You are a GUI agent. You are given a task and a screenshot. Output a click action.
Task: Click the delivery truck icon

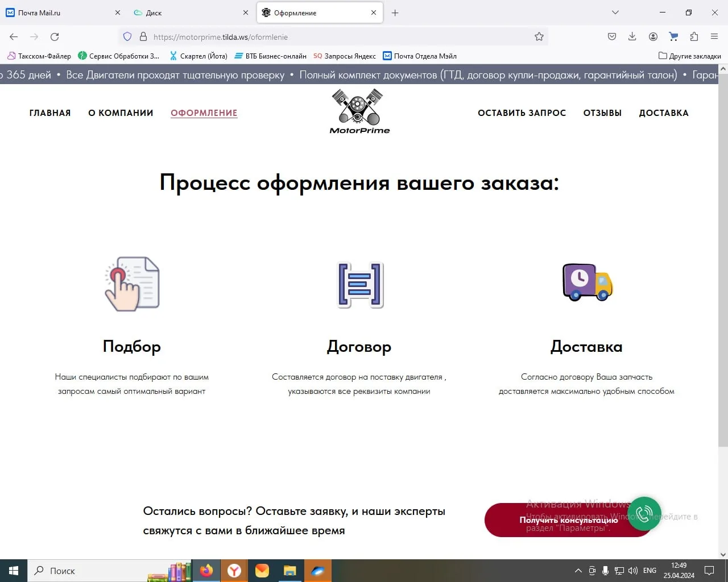587,282
